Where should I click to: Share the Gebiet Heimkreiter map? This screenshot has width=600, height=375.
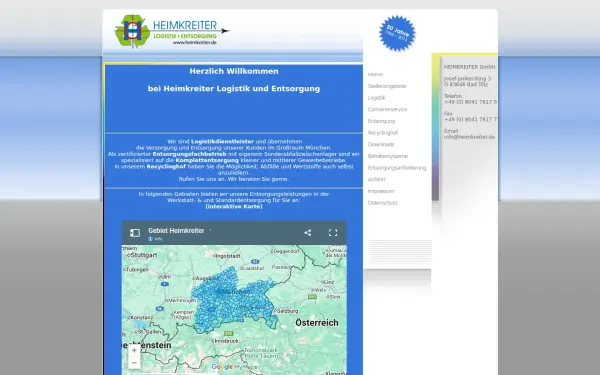coord(308,233)
